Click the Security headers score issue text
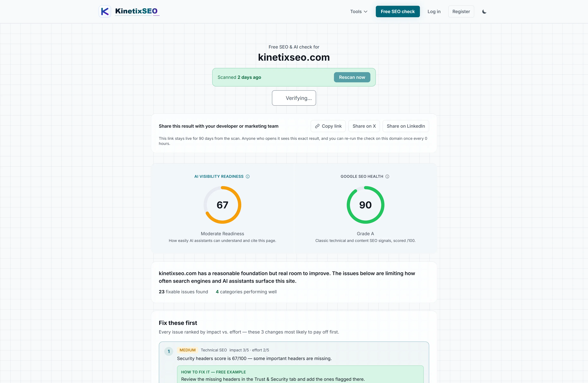This screenshot has height=383, width=588. pyautogui.click(x=254, y=358)
